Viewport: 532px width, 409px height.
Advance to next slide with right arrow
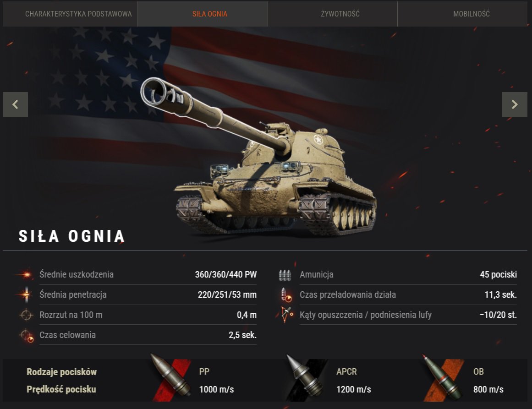pos(515,104)
